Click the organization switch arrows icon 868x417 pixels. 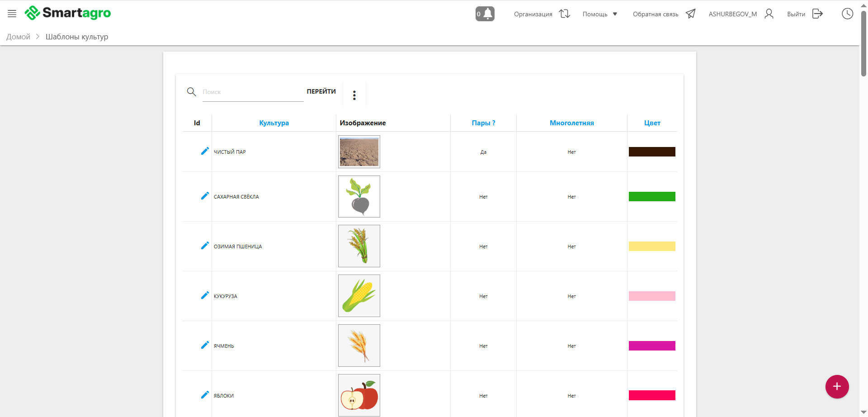coord(564,14)
